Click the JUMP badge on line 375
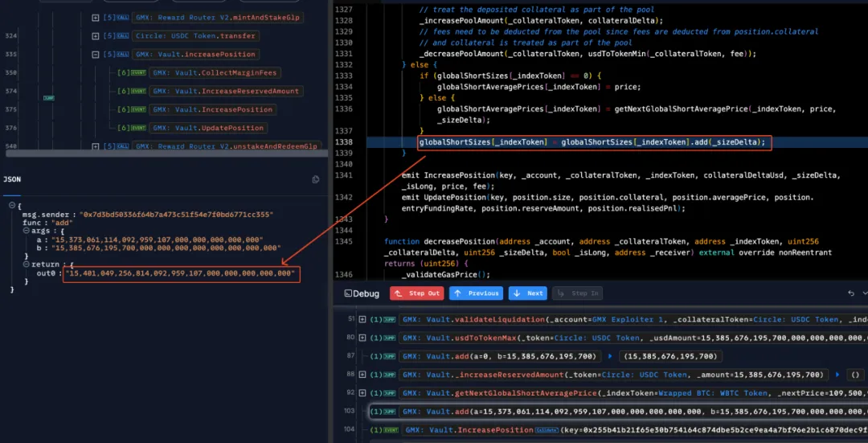Viewport: 868px width, 443px height. (48, 96)
